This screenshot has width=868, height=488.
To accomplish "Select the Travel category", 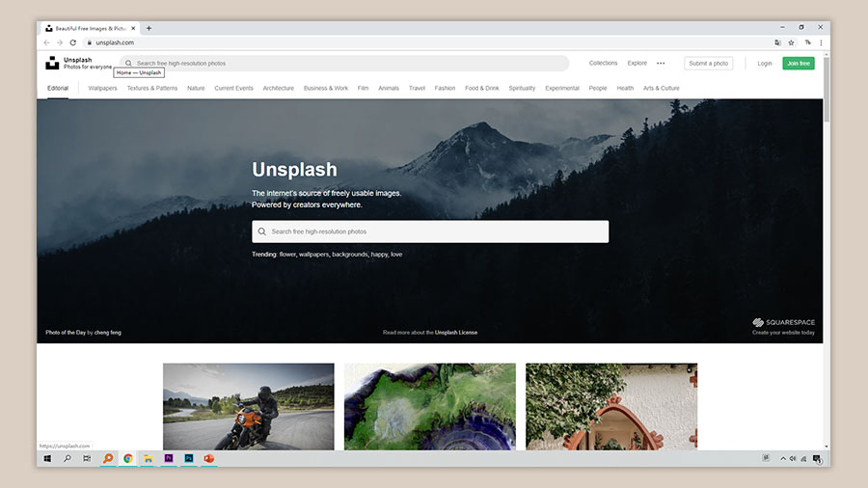I will pyautogui.click(x=417, y=88).
